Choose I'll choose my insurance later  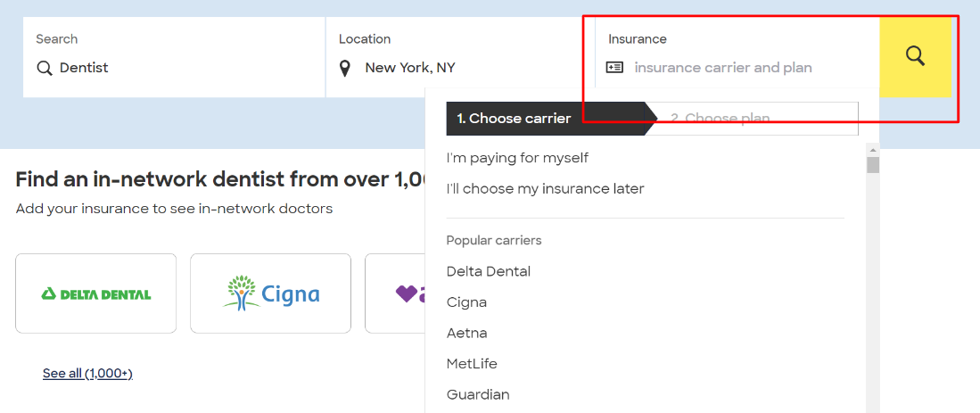545,189
